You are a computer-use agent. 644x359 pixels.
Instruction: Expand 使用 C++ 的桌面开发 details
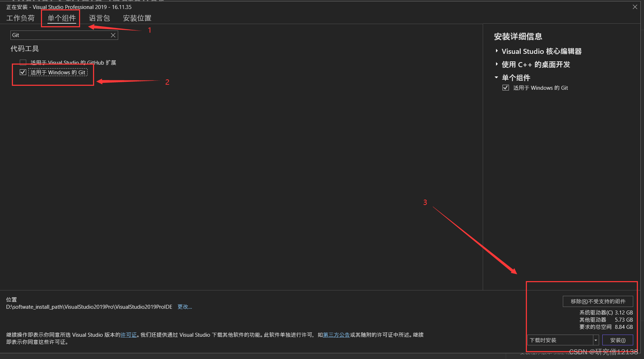497,64
